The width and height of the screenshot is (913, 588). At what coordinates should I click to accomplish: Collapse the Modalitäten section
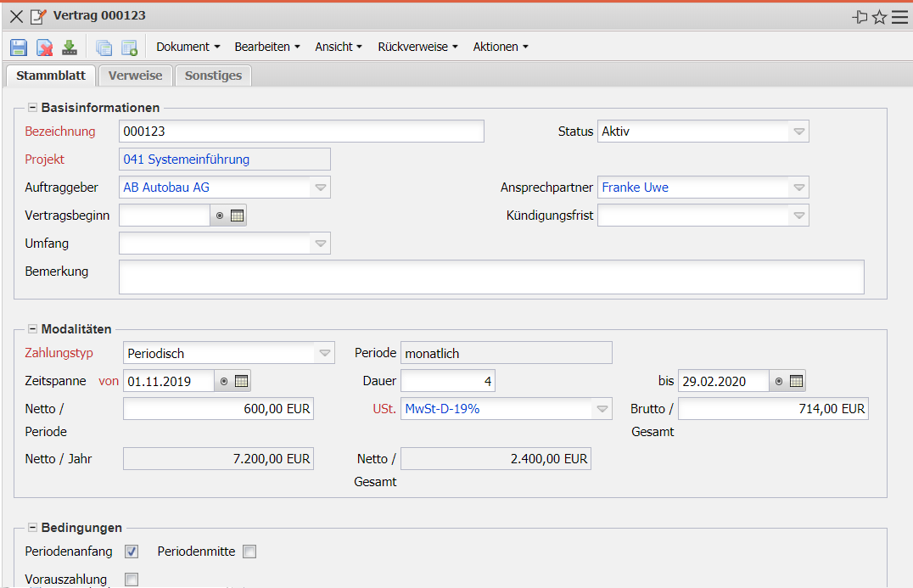point(32,329)
